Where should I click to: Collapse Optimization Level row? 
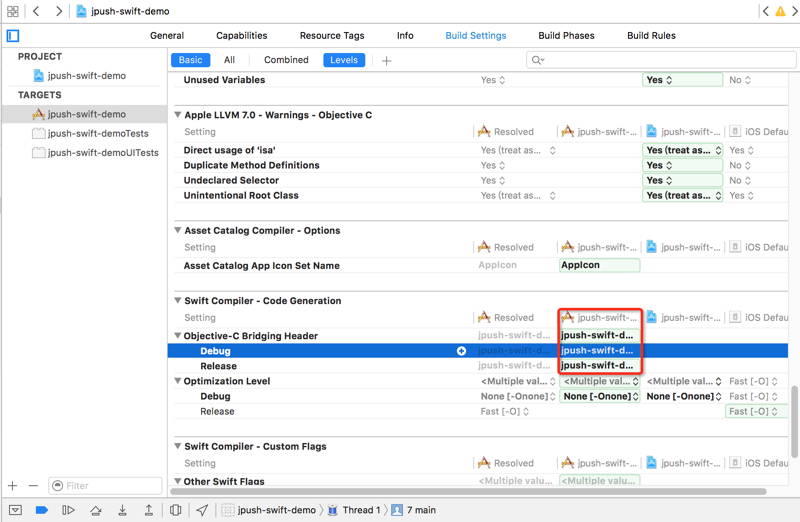point(178,381)
